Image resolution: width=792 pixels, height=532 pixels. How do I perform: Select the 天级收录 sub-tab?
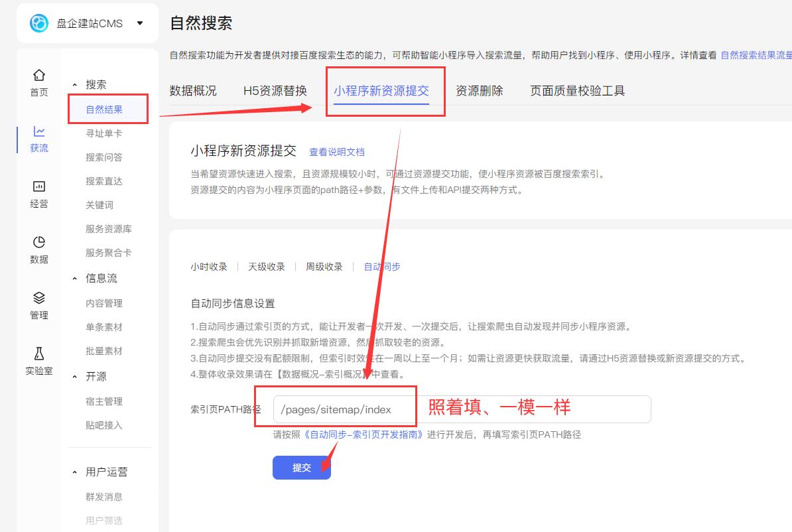pos(267,266)
